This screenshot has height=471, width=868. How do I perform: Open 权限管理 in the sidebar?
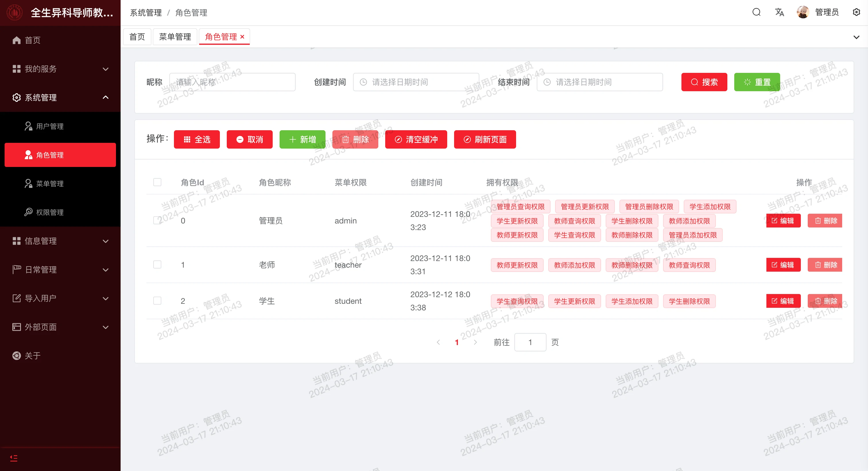(x=50, y=212)
